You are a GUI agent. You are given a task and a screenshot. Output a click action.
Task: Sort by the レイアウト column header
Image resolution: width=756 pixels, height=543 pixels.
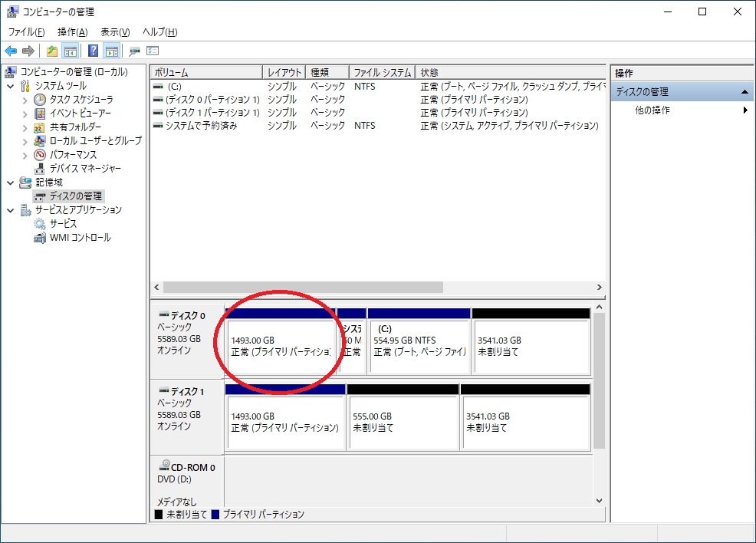click(x=284, y=72)
